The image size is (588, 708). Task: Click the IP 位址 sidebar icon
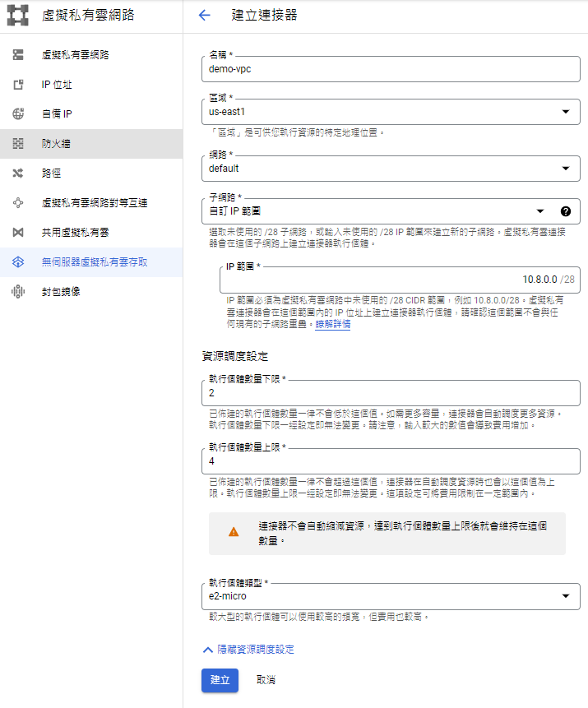tap(18, 85)
